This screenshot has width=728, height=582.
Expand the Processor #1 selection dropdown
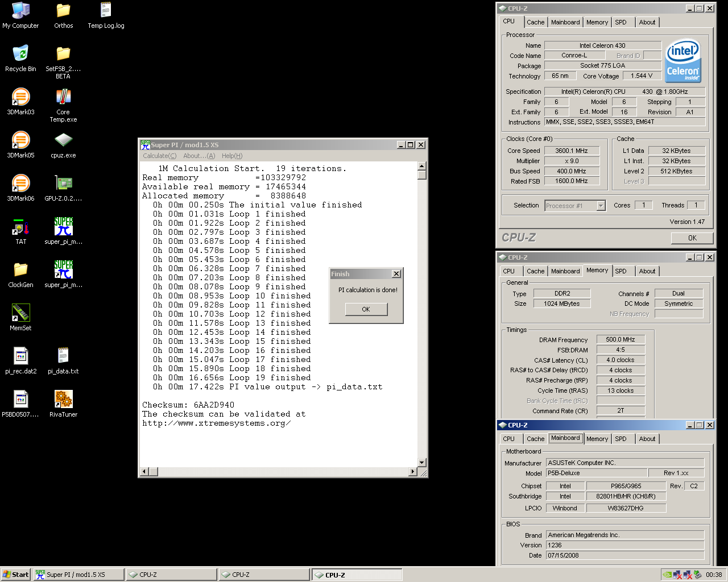click(x=601, y=206)
